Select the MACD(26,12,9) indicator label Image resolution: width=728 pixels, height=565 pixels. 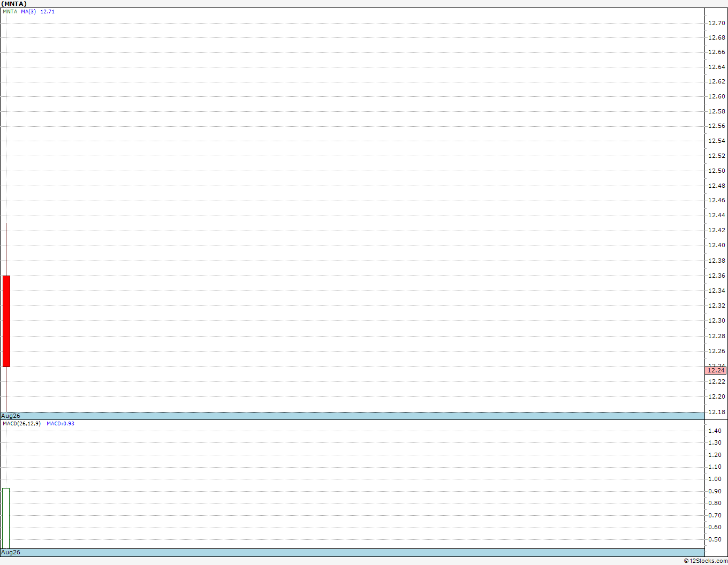click(x=21, y=424)
